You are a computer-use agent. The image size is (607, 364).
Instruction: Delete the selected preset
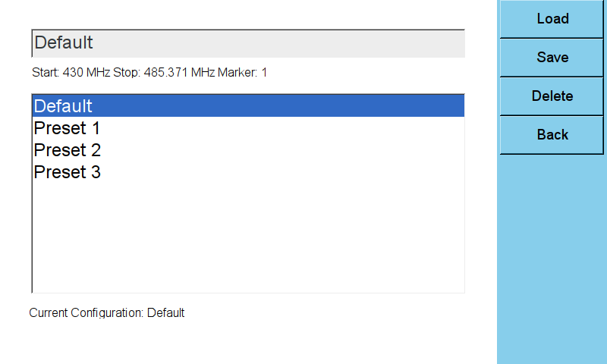click(552, 96)
